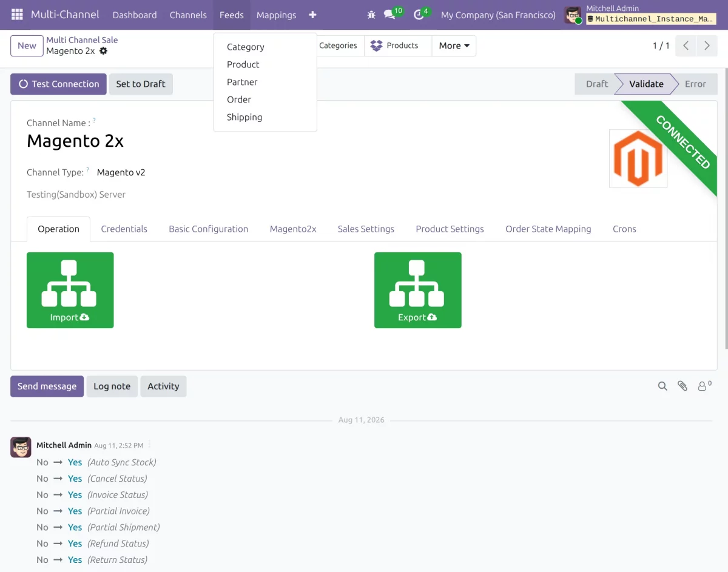
Task: Open the gear actions menu beside Magento 2x
Action: coord(103,51)
